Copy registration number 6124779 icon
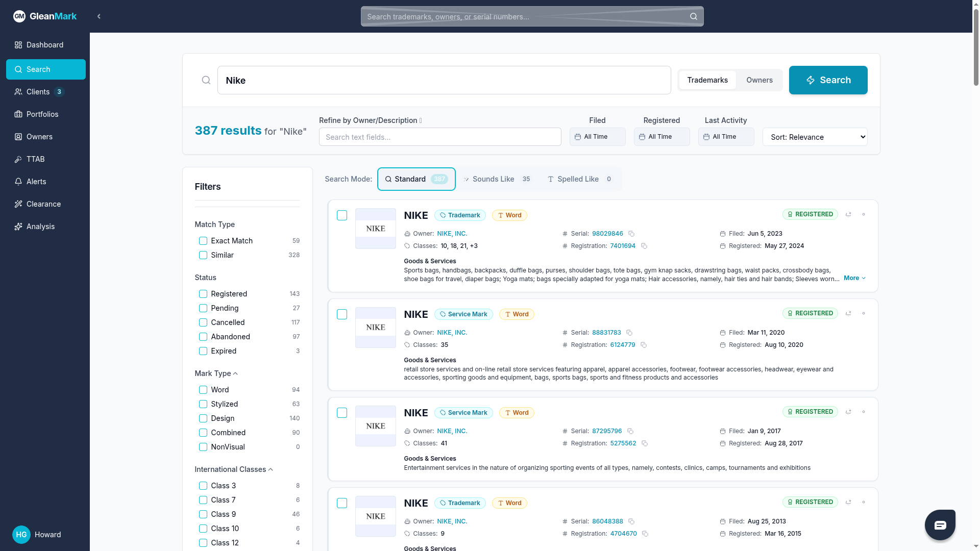 [x=644, y=345]
